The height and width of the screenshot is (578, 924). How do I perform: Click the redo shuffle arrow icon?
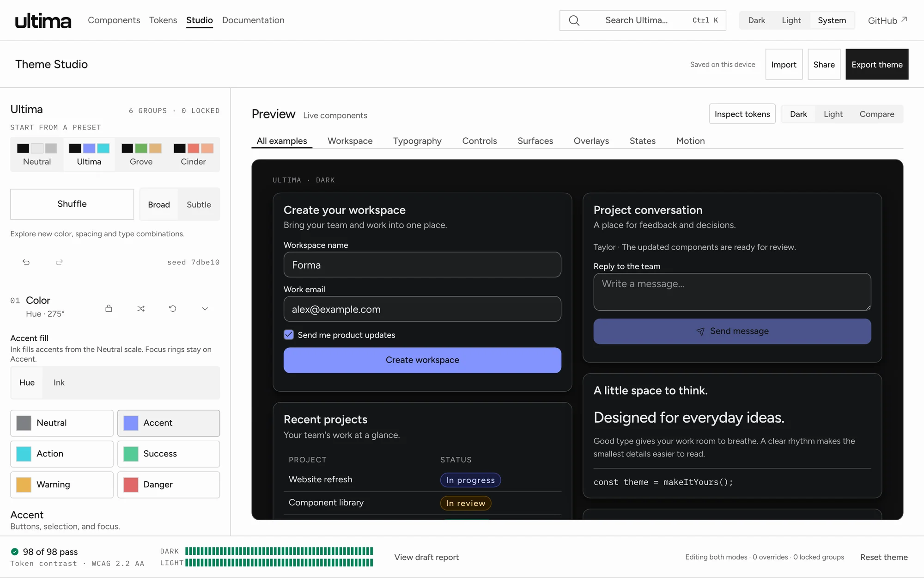(x=59, y=262)
